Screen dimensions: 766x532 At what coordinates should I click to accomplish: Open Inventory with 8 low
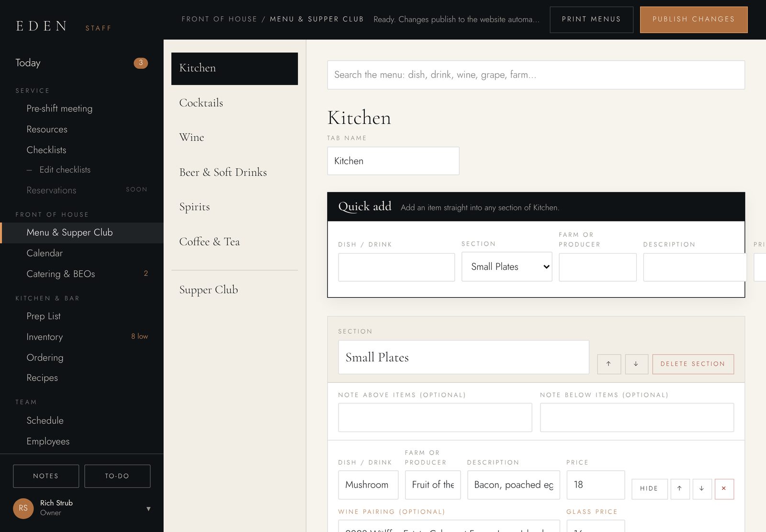pos(81,337)
